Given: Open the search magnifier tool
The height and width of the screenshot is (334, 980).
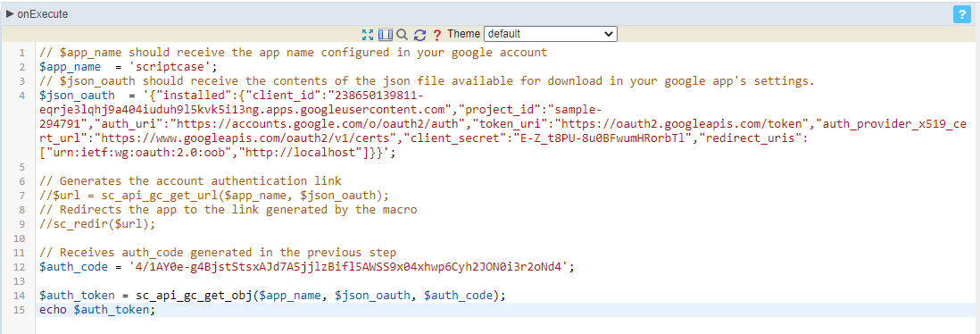Looking at the screenshot, I should [x=402, y=34].
